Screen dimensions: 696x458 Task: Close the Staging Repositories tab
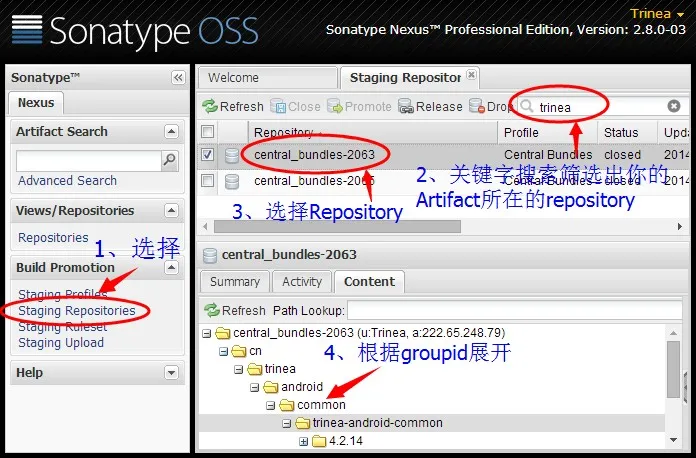pos(471,75)
